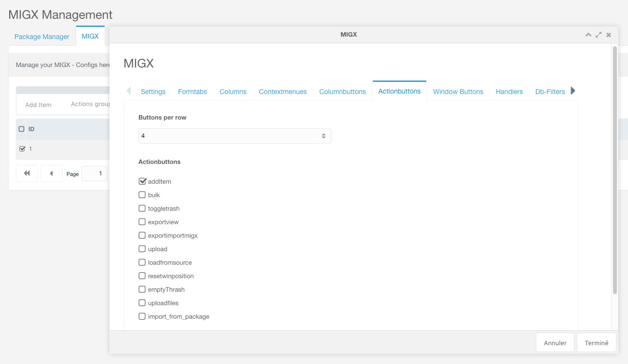Check the import_from_package option
The width and height of the screenshot is (628, 364).
142,316
